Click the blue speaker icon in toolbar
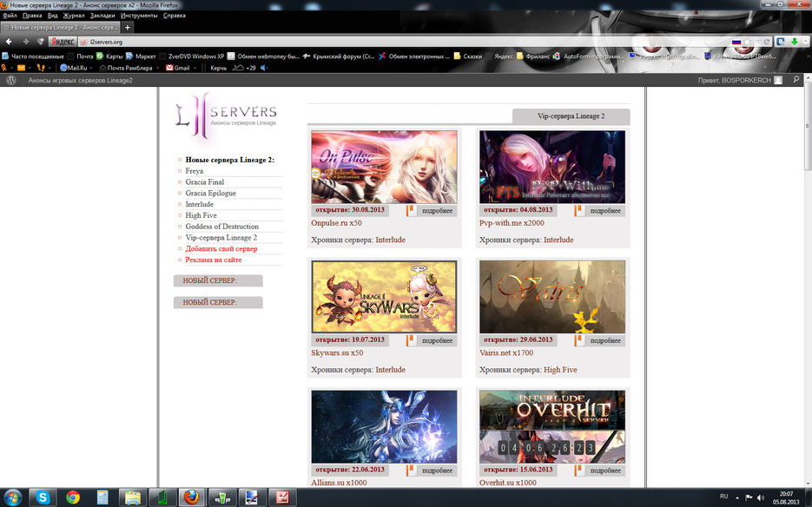 [x=264, y=68]
